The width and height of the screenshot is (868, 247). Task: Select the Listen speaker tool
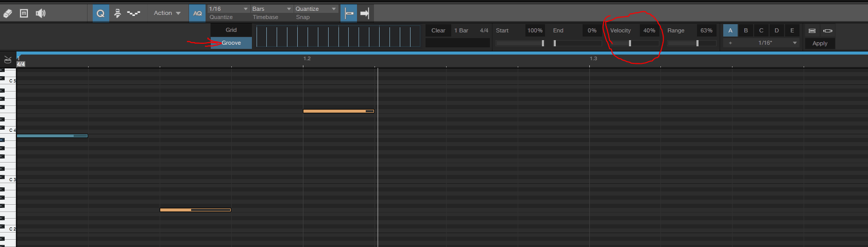coord(41,13)
